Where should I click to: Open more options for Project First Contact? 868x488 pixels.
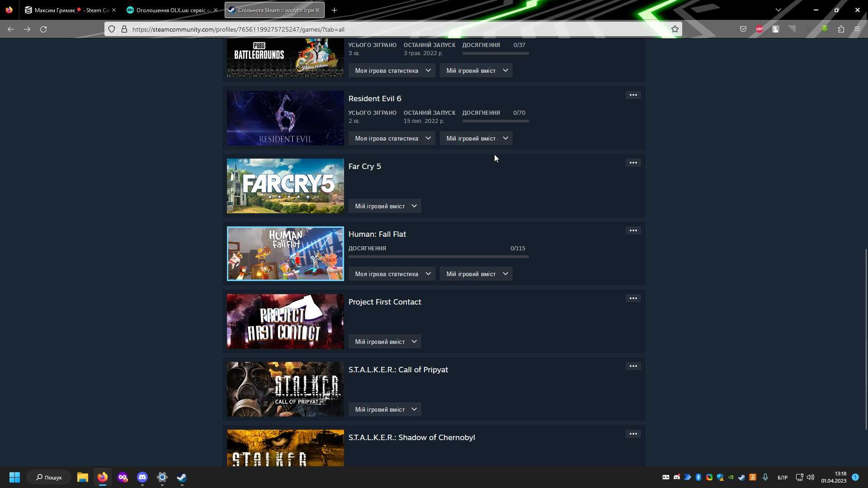633,298
